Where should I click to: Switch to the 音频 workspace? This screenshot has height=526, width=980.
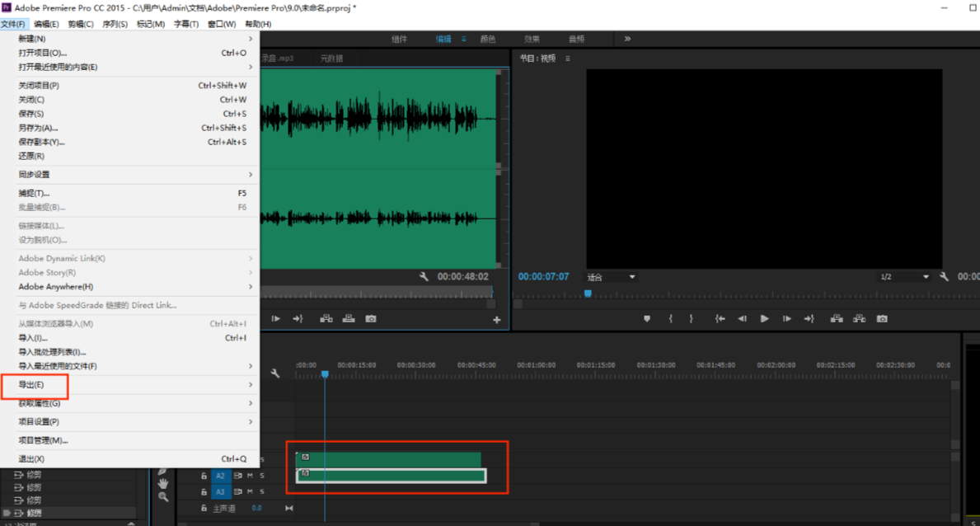tap(576, 39)
